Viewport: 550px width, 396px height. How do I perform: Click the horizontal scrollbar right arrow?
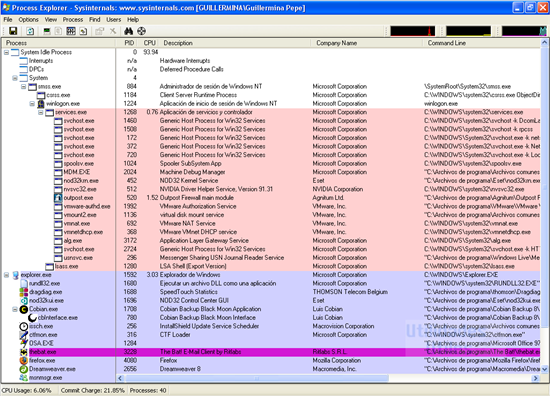click(x=536, y=378)
